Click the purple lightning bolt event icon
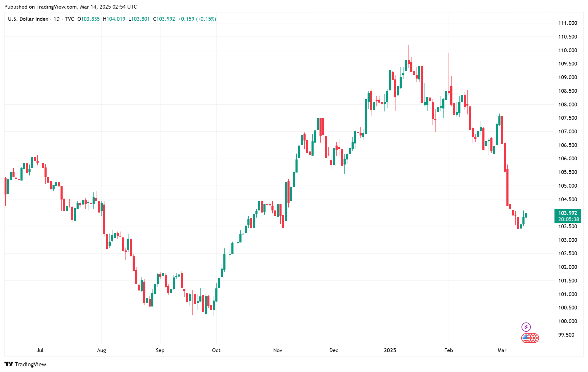 tap(526, 327)
